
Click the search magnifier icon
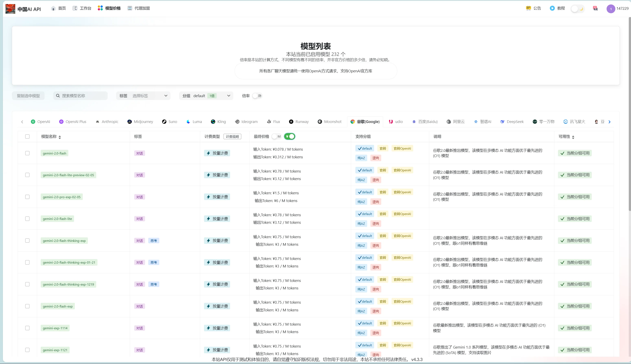pyautogui.click(x=58, y=96)
